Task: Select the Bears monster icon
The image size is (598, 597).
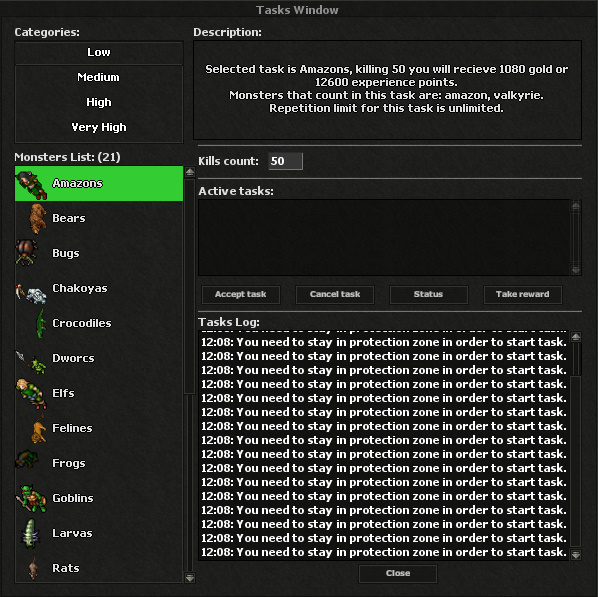Action: (x=38, y=218)
